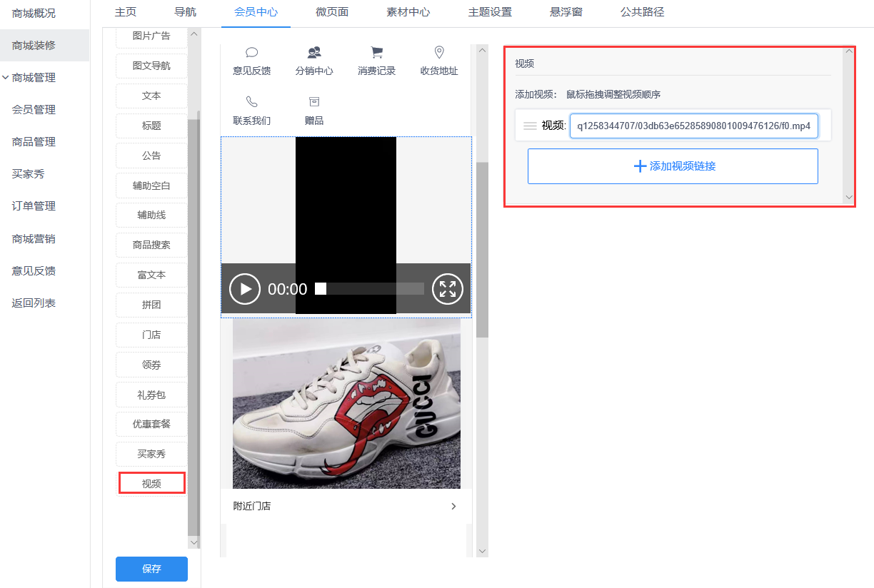Open the 消费记录 shopping cart icon
Image resolution: width=874 pixels, height=588 pixels.
(377, 52)
